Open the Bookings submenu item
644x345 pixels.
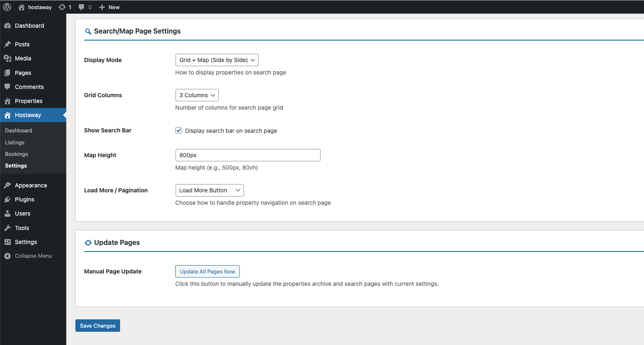tap(16, 154)
